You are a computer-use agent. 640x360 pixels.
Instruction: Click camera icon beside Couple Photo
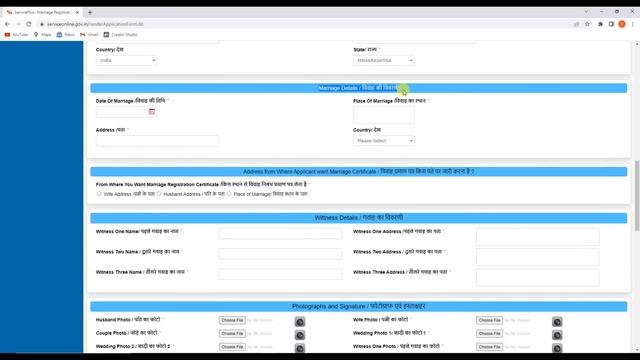(x=300, y=335)
